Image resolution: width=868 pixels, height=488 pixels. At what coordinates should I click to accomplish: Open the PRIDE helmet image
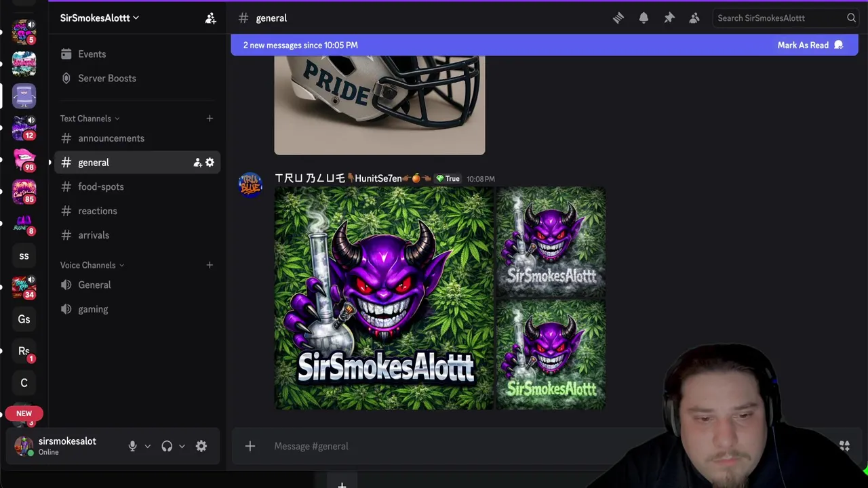point(379,105)
